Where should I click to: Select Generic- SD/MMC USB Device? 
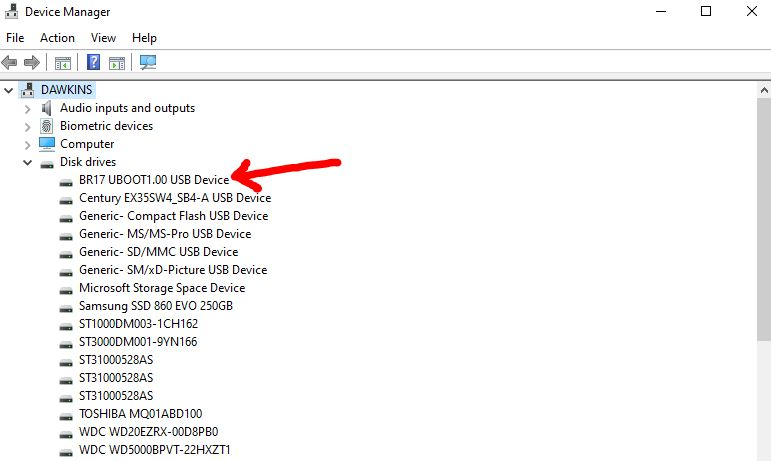[158, 252]
